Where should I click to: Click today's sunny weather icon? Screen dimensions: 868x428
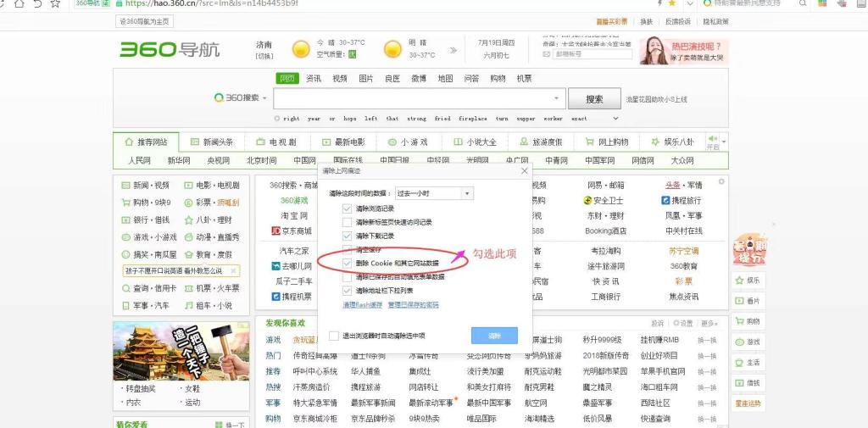301,48
